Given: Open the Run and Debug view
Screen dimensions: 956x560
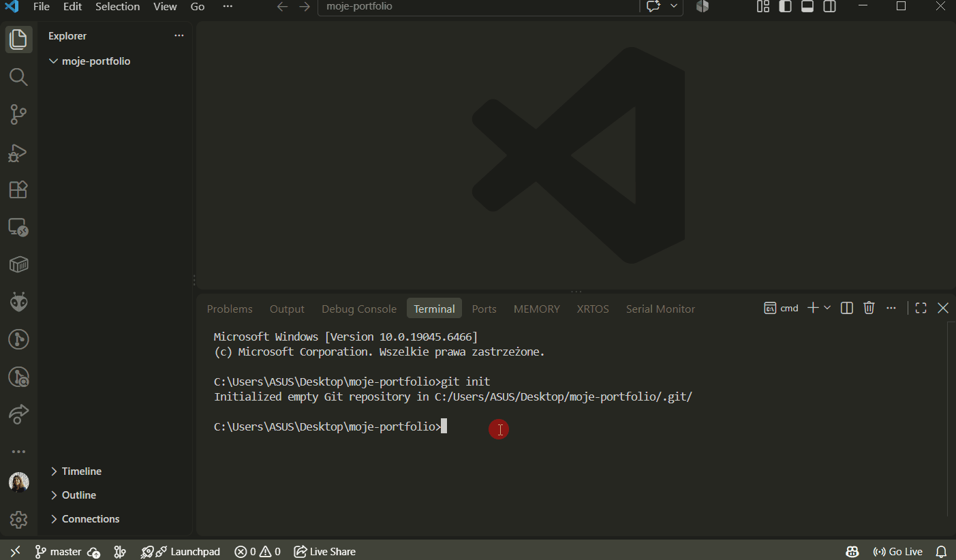Looking at the screenshot, I should click(18, 153).
